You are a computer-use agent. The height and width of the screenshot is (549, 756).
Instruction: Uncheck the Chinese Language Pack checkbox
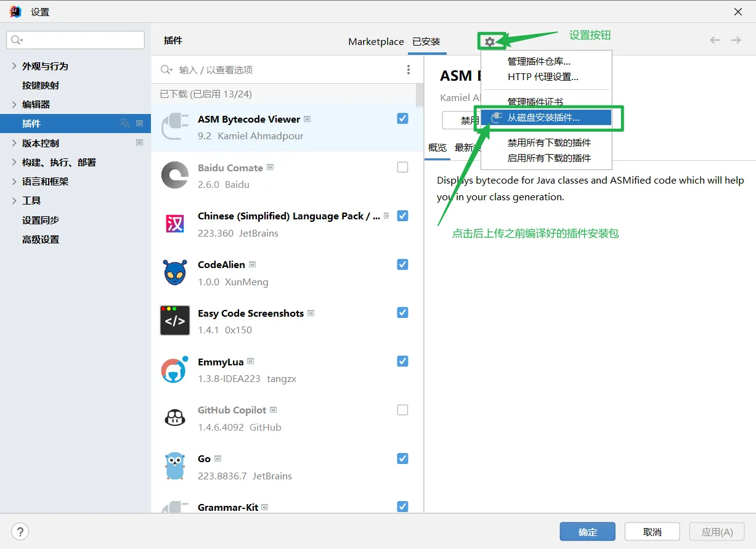click(x=402, y=216)
